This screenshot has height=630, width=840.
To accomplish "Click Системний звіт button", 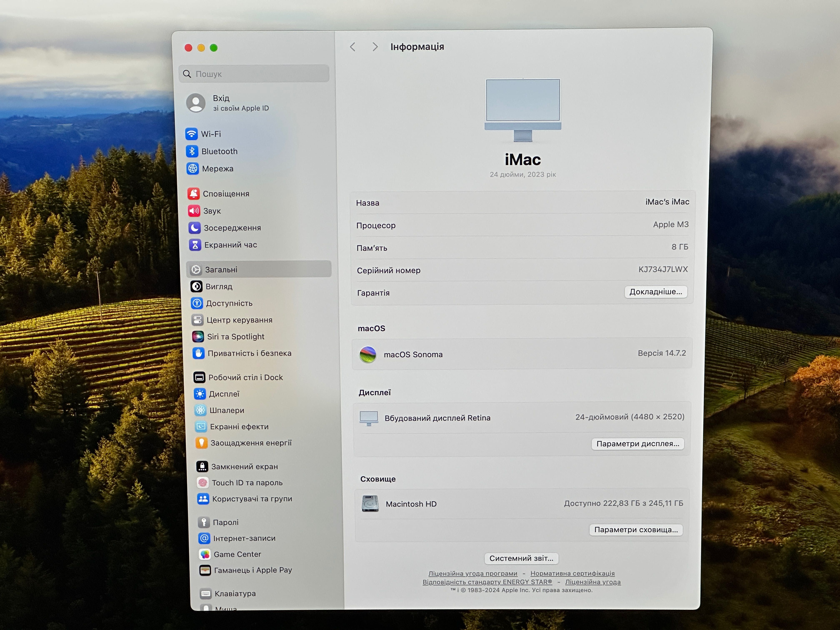I will pos(521,558).
